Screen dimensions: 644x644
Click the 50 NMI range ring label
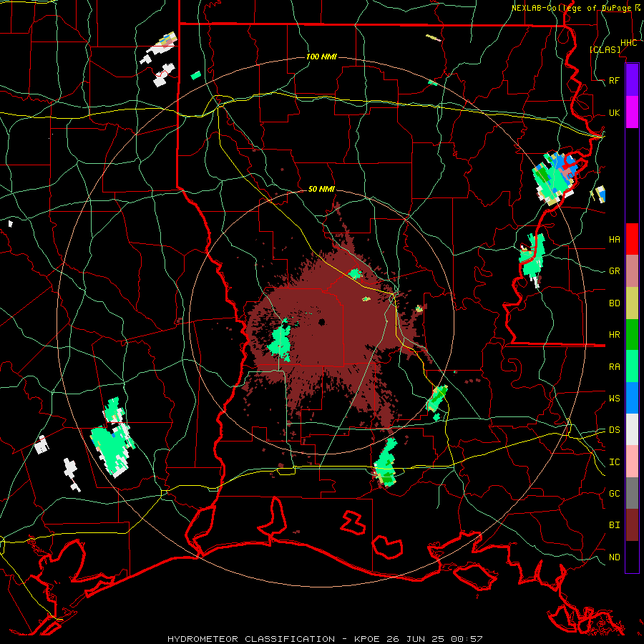pos(321,189)
